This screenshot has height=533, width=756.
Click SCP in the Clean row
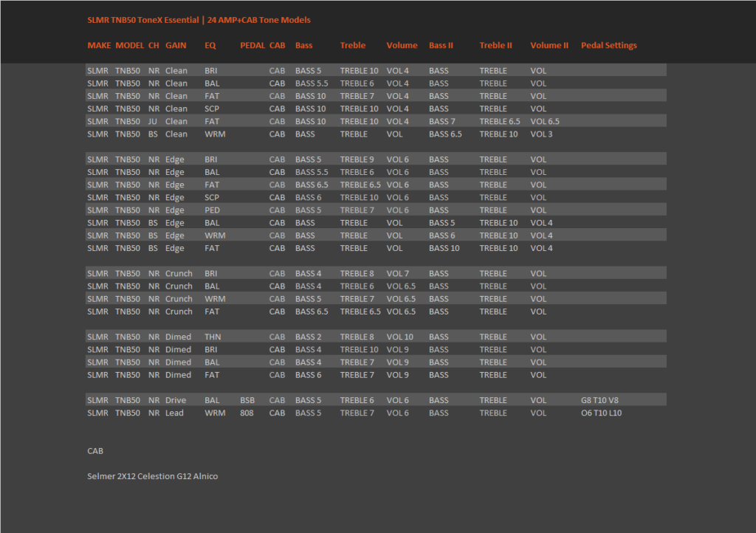tap(212, 109)
